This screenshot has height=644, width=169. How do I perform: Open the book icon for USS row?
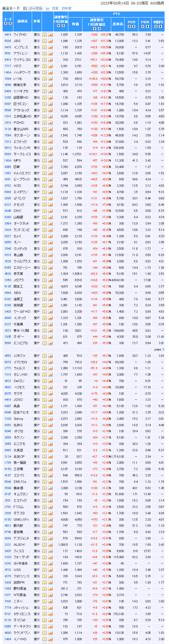click(45, 570)
